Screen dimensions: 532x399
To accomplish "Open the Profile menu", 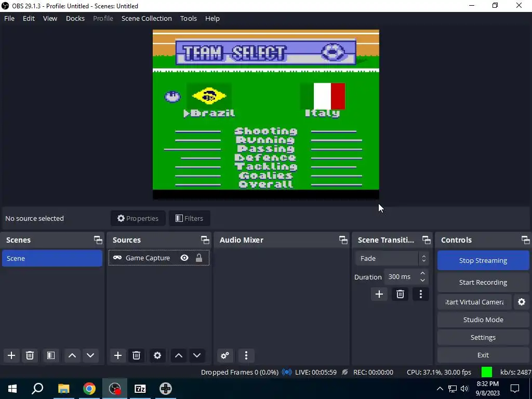I will click(x=103, y=18).
